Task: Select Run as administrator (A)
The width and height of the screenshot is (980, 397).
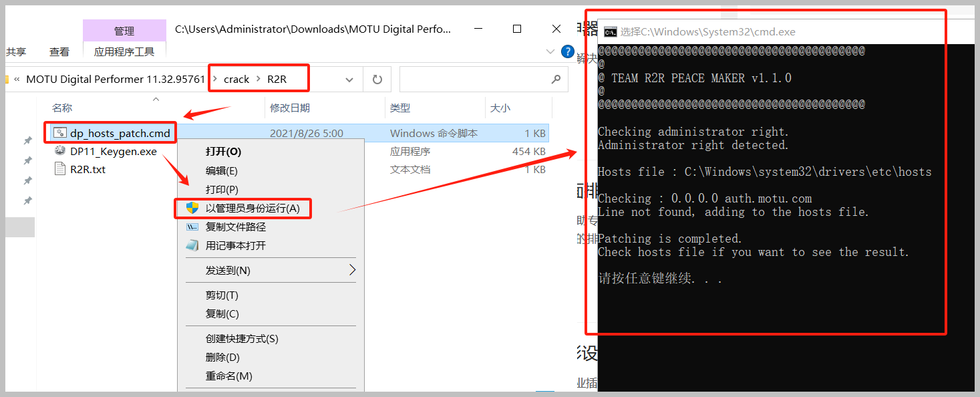Action: (x=253, y=208)
